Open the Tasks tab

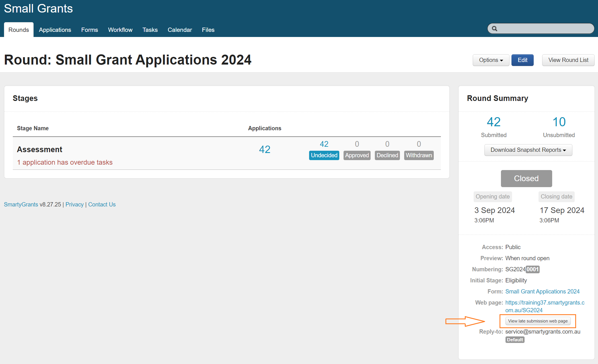(150, 30)
